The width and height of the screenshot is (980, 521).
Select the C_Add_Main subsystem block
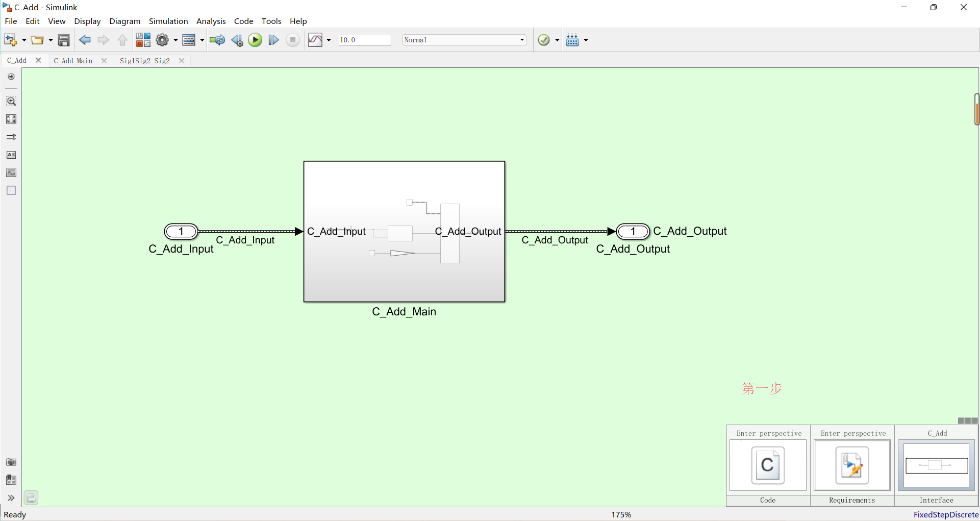tap(404, 232)
